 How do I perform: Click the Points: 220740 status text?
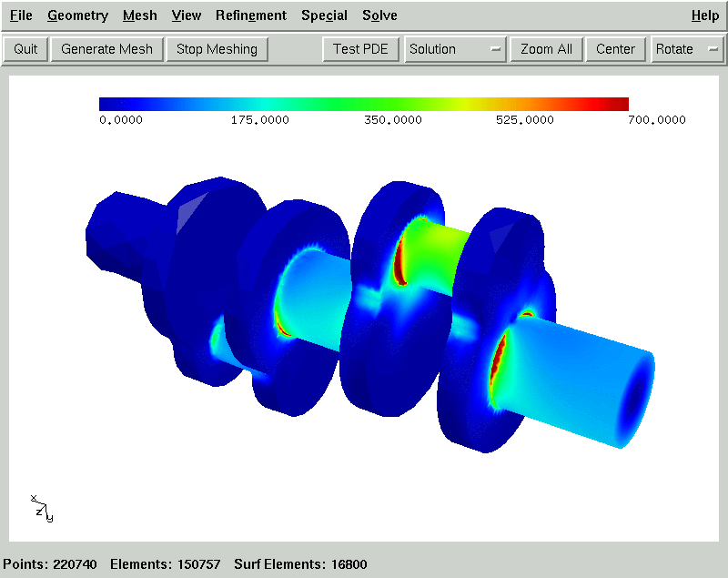(x=50, y=564)
